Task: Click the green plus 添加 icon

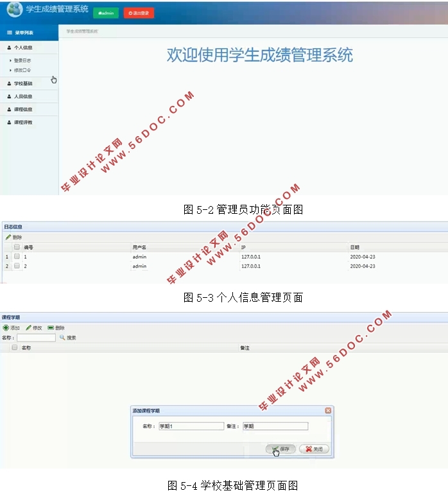Action: 6,327
